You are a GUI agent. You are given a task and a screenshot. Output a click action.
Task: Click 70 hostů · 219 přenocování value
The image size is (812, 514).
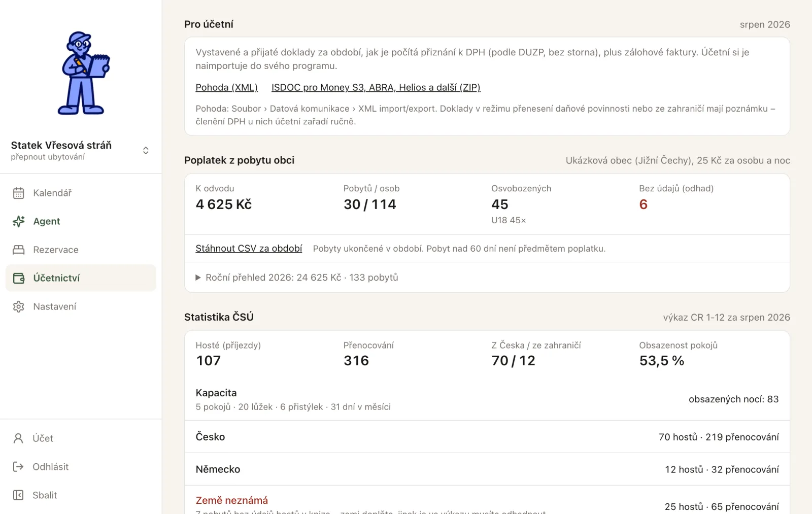coord(719,437)
